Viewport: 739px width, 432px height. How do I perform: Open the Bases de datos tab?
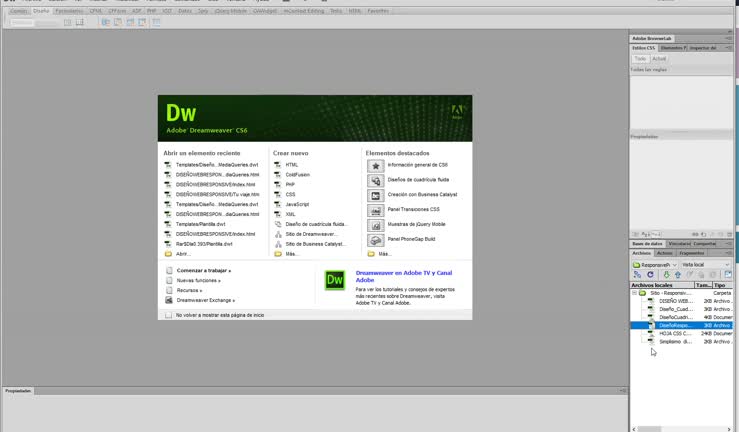point(647,244)
